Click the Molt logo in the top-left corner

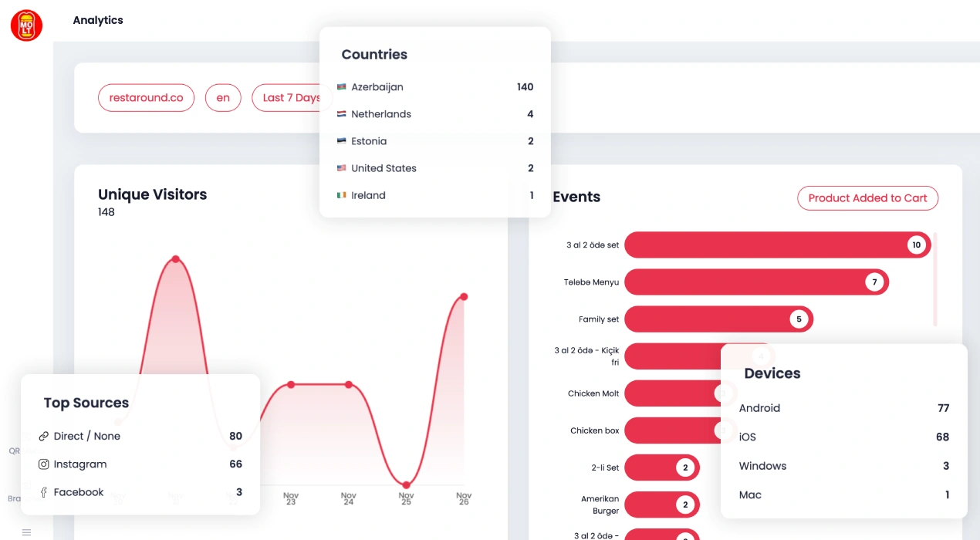click(x=26, y=25)
